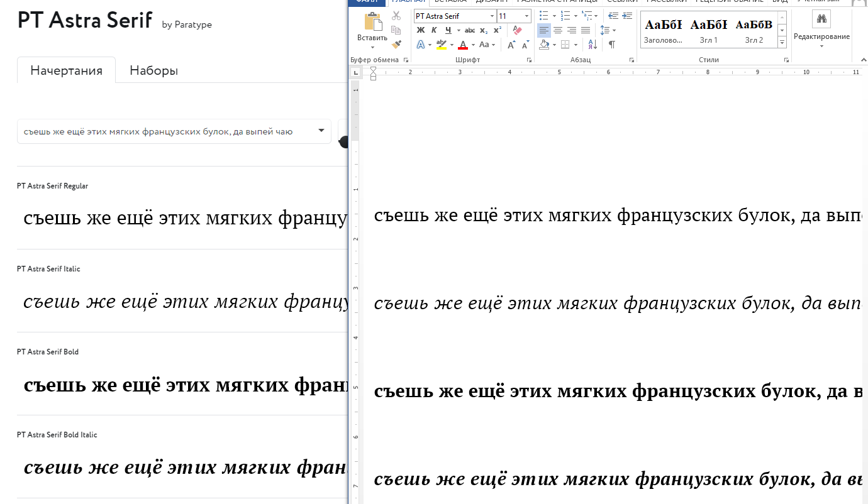Toggle bold (Ж) formatting
The height and width of the screenshot is (504, 868).
(421, 30)
